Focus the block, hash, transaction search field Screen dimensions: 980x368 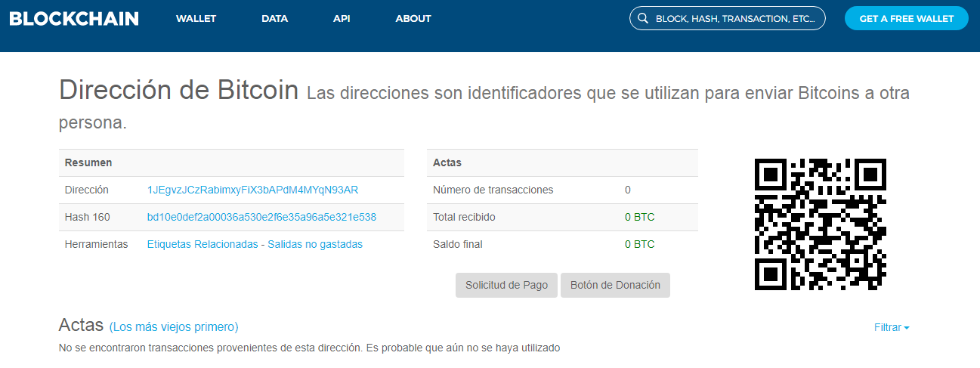735,19
